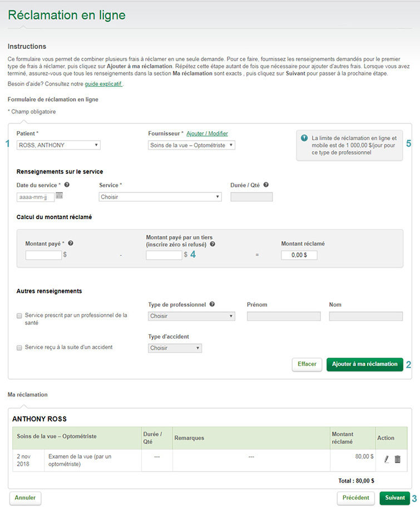Click help icon next to Montant payé
Image resolution: width=420 pixels, height=517 pixels.
(x=71, y=243)
